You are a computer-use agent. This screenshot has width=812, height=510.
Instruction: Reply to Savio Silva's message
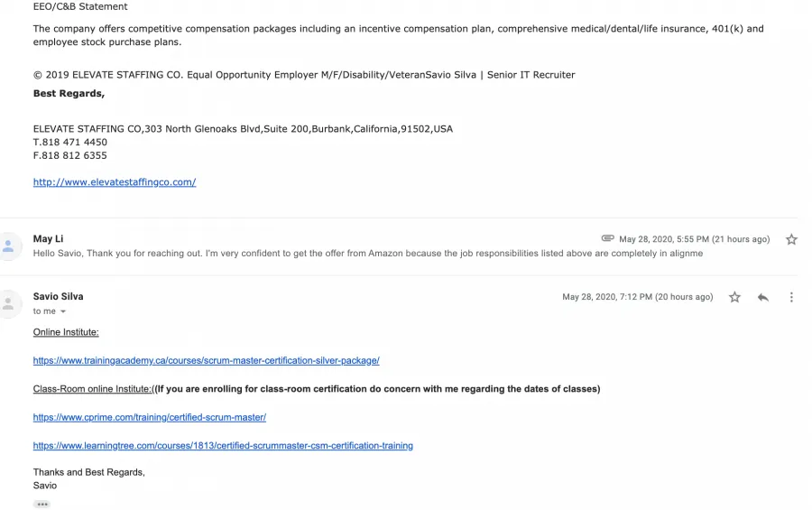[x=762, y=297]
